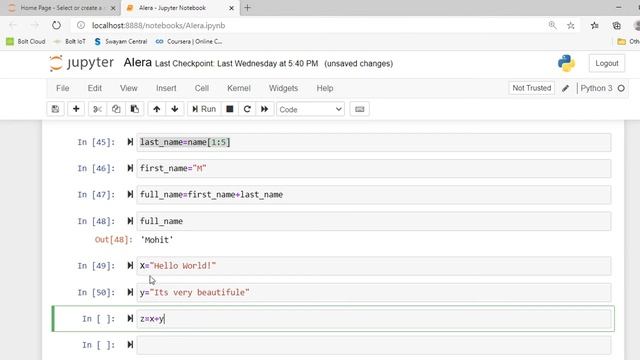
Task: Interrupt the kernel with stop icon
Action: point(230,109)
